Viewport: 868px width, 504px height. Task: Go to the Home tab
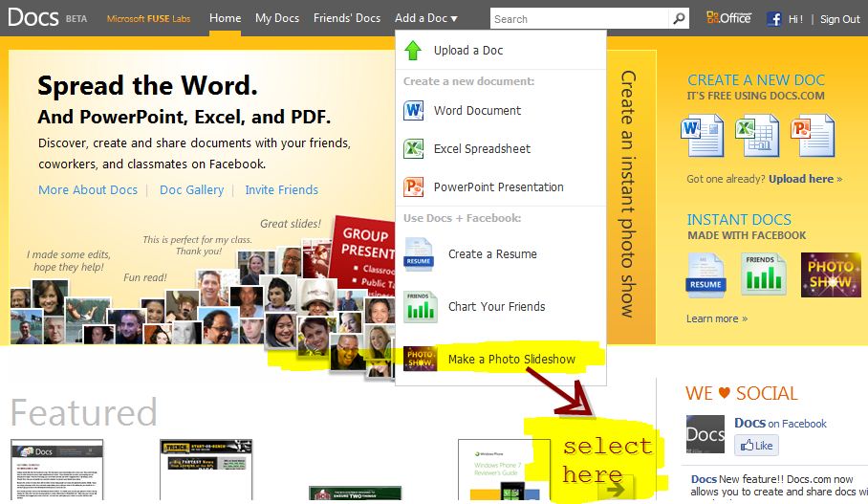[x=225, y=18]
